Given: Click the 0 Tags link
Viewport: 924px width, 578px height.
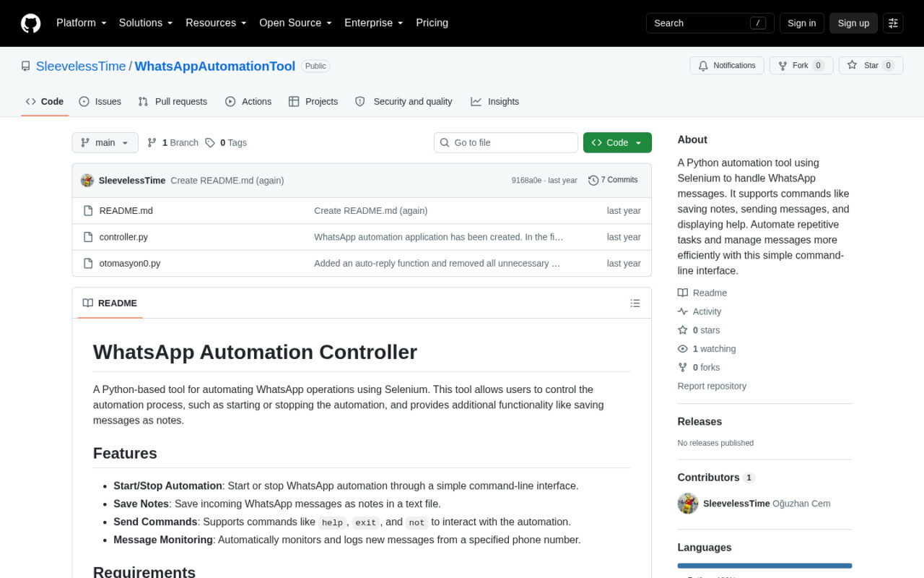Looking at the screenshot, I should (x=226, y=143).
